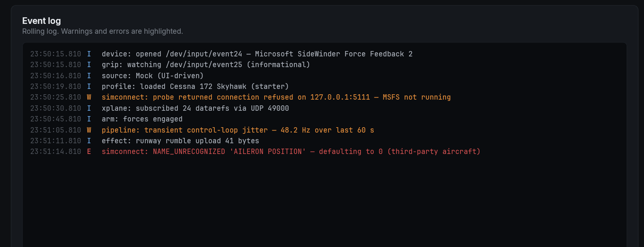644x247 pixels.
Task: Select the pipeline control-loop jitter warning text
Action: pos(238,130)
